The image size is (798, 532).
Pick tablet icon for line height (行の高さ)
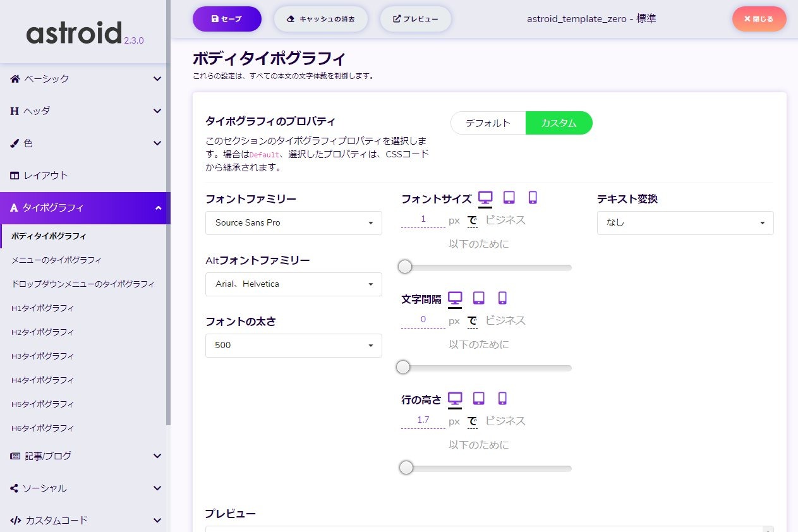pos(479,398)
